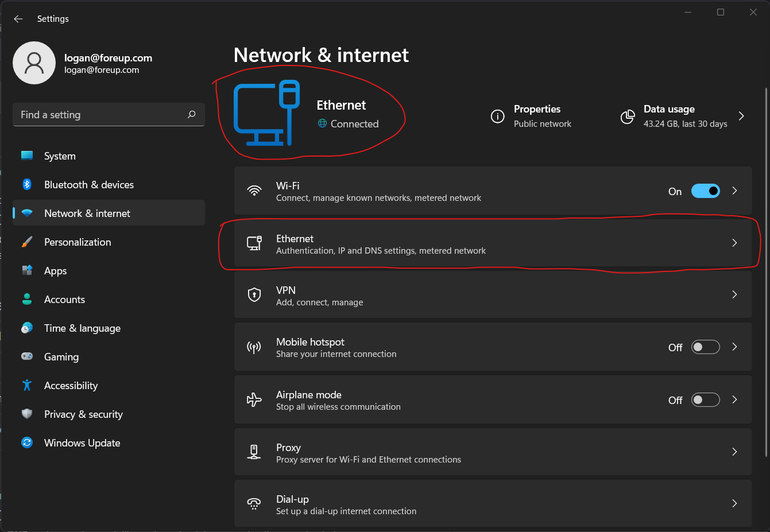Turn on Airplane mode
Image resolution: width=770 pixels, height=532 pixels.
pyautogui.click(x=705, y=399)
